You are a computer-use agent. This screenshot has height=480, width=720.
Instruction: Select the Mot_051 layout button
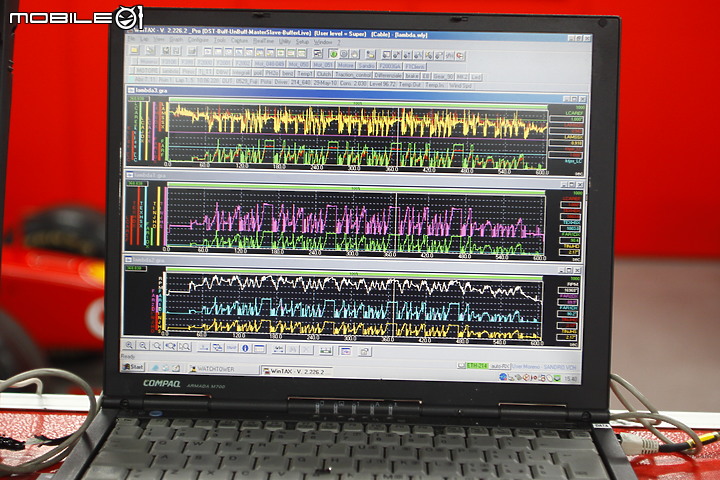click(323, 65)
